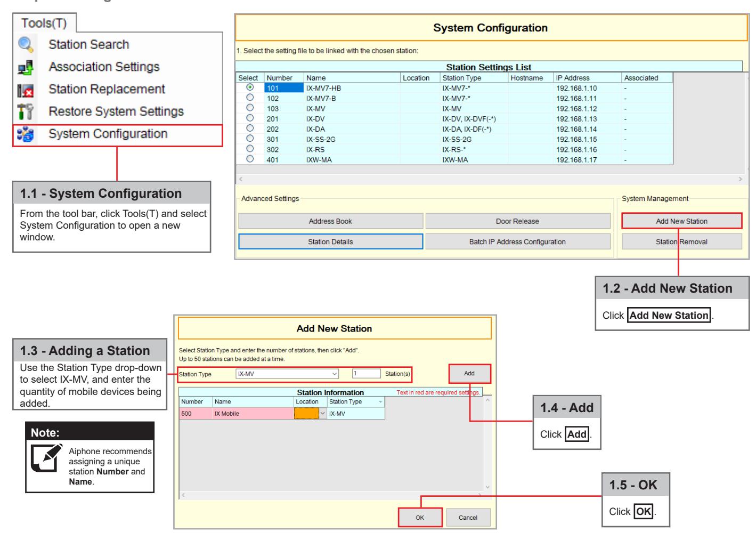756x540 pixels.
Task: Click Add in Add New Station dialog
Action: (469, 373)
